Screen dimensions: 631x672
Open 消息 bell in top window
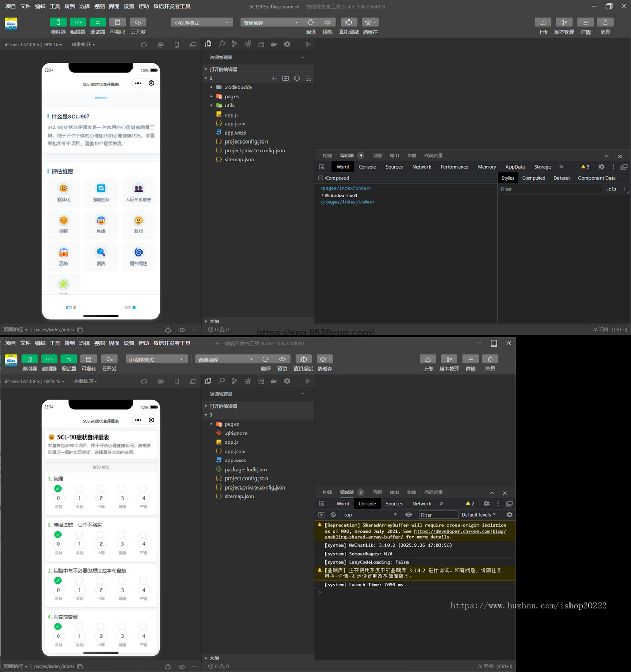click(x=605, y=23)
